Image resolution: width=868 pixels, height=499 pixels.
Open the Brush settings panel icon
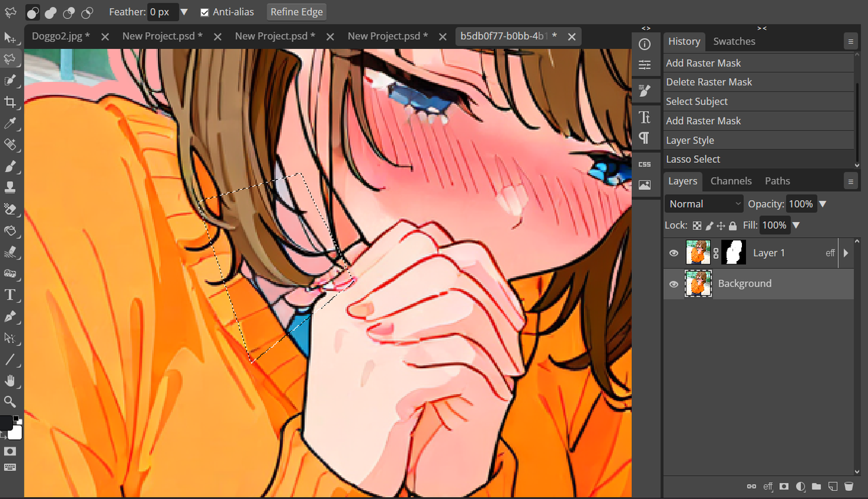tap(645, 91)
